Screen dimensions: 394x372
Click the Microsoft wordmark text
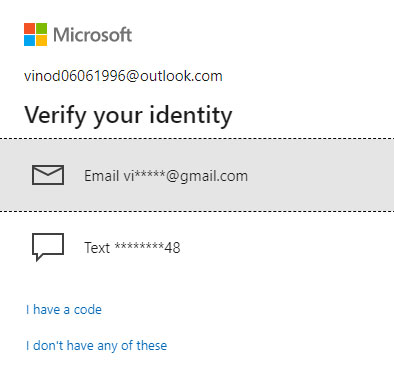click(x=93, y=35)
